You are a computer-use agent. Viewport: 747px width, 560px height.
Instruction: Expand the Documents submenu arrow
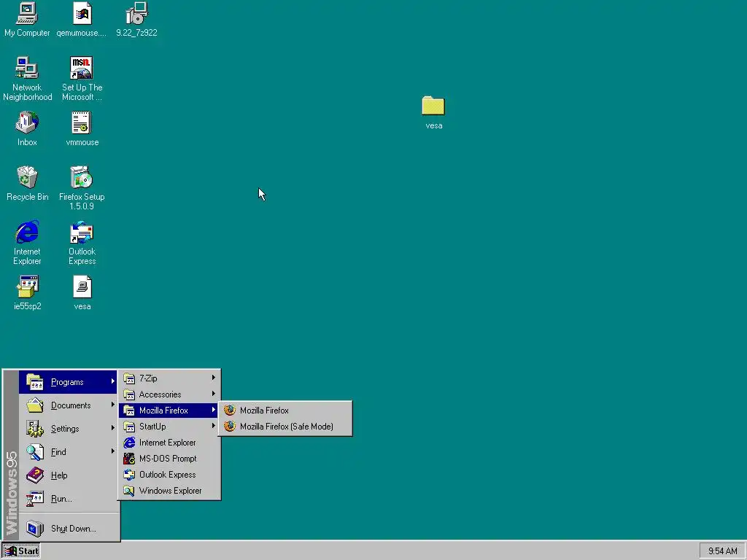113,405
